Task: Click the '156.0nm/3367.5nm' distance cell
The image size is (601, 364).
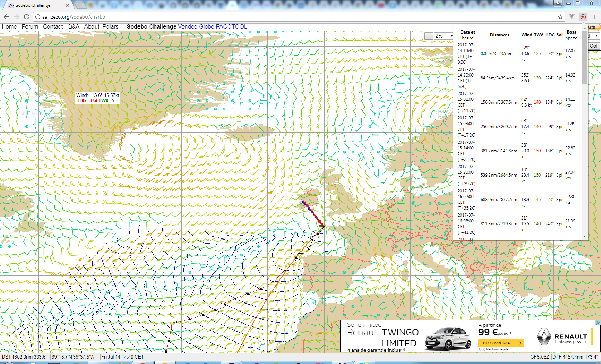Action: point(499,102)
